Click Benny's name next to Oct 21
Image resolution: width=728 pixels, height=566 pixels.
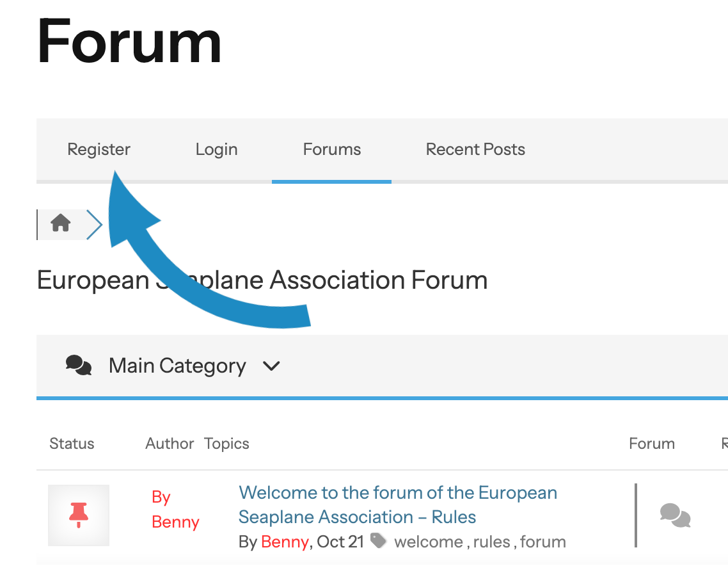pyautogui.click(x=285, y=542)
